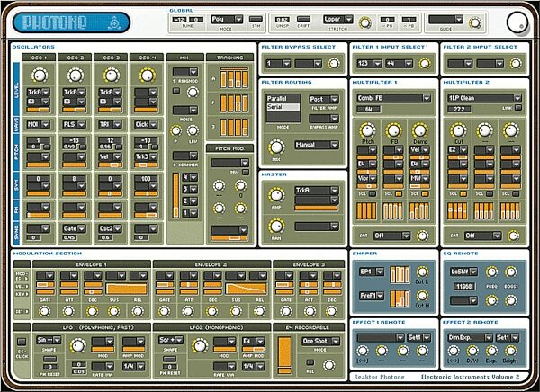Toggle the SCL switch under Multifilter 1 Damp
Viewport: 540px width, 392px height.
click(x=425, y=194)
